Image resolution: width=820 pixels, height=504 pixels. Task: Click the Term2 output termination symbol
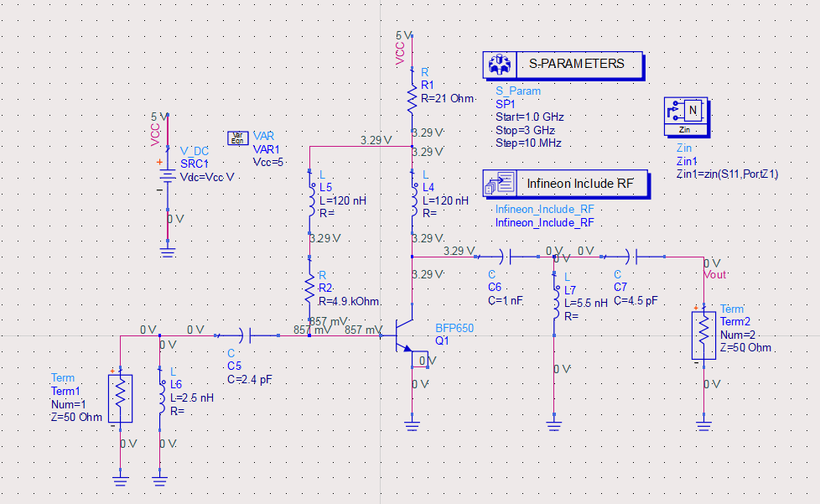coord(703,335)
